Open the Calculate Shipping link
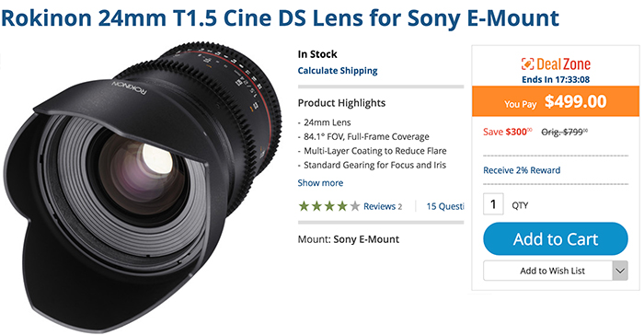644x335 pixels. click(338, 71)
